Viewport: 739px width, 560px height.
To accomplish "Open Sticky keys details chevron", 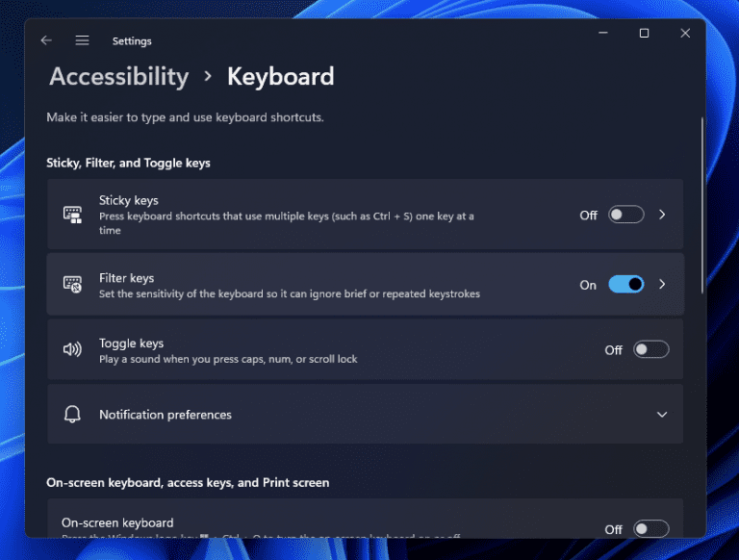I will point(662,216).
